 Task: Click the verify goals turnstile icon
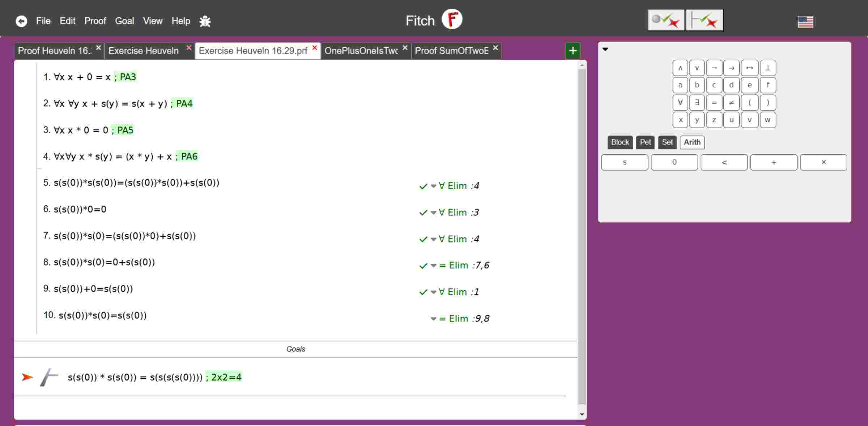pos(704,20)
